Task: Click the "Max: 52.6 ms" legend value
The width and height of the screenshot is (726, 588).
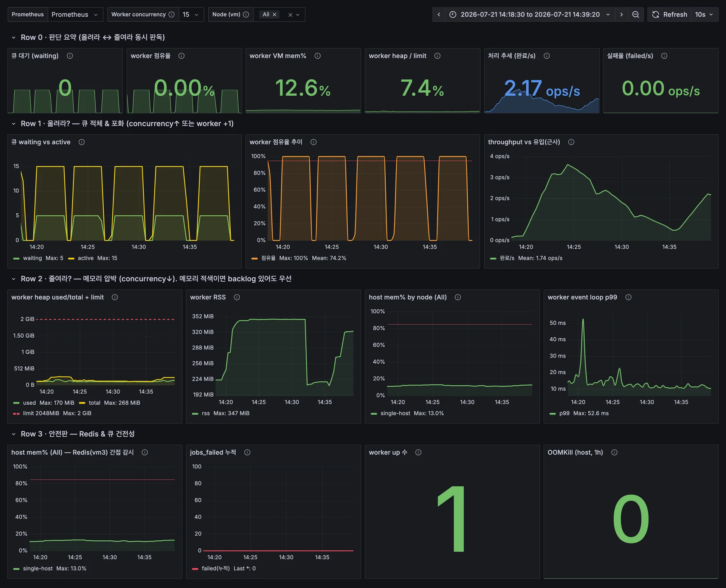Action: 591,413
